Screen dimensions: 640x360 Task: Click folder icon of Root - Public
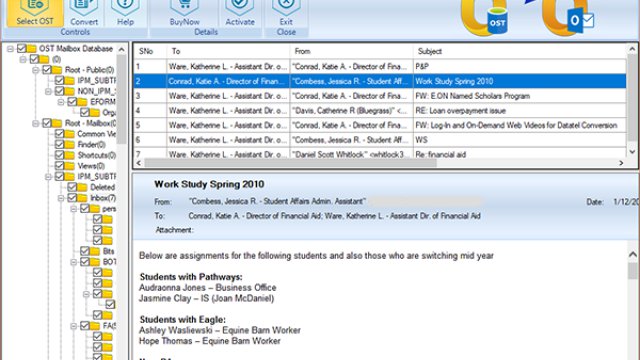[57, 70]
